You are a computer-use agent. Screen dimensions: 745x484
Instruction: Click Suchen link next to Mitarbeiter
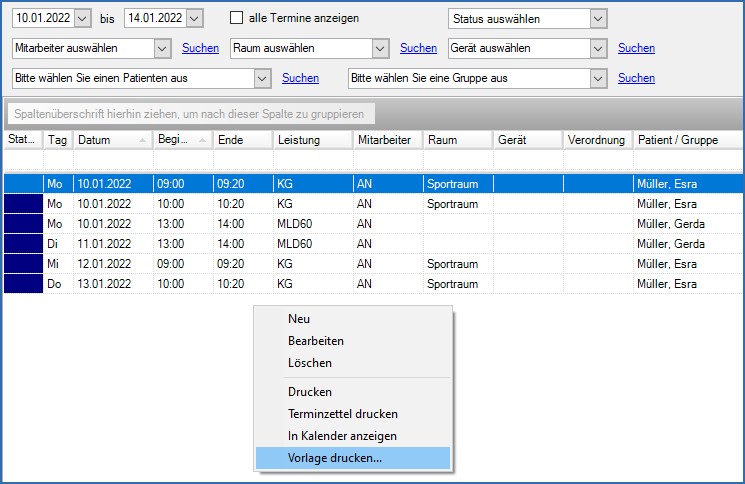(201, 48)
